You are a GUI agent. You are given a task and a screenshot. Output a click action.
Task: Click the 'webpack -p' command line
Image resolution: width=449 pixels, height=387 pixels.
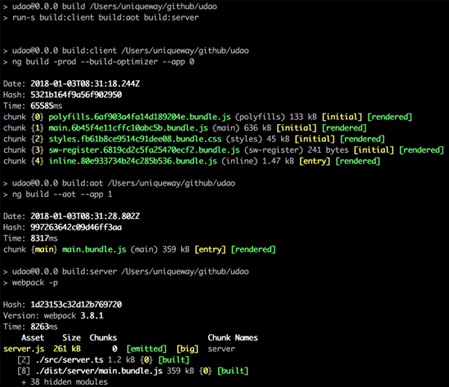pyautogui.click(x=35, y=283)
